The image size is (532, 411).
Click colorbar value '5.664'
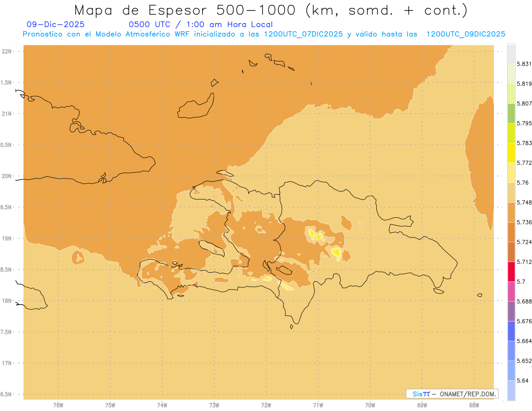tap(524, 341)
